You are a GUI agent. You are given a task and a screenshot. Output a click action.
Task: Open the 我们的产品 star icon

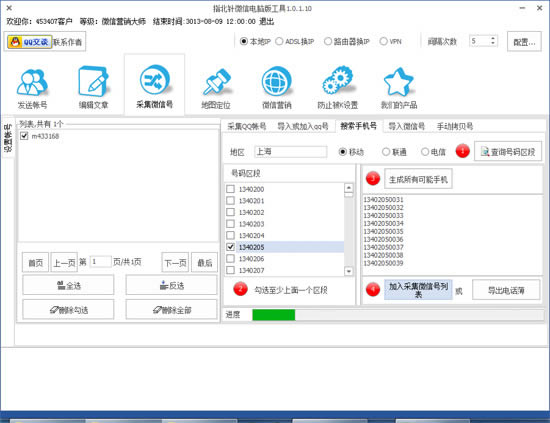(x=398, y=82)
